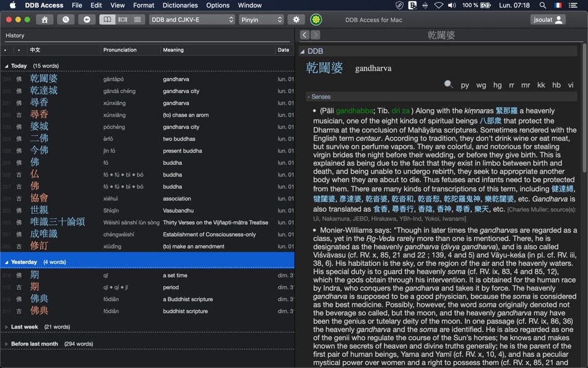Click the Home toolbar icon
Viewport: 588px width, 368px height.
[44, 20]
